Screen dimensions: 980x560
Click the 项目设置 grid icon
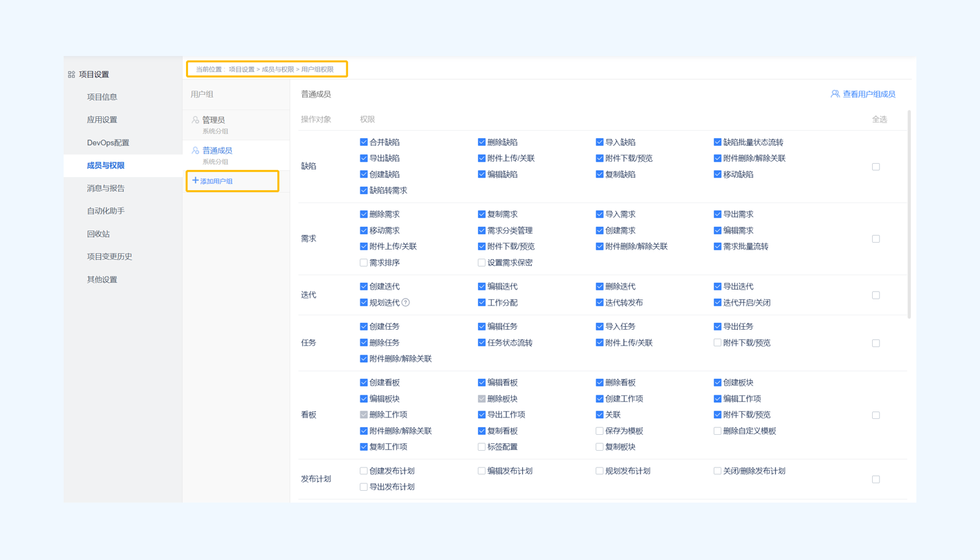point(71,75)
